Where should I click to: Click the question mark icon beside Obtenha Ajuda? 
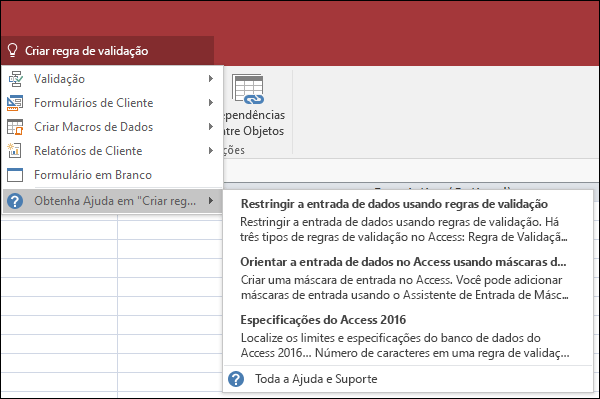coord(15,201)
